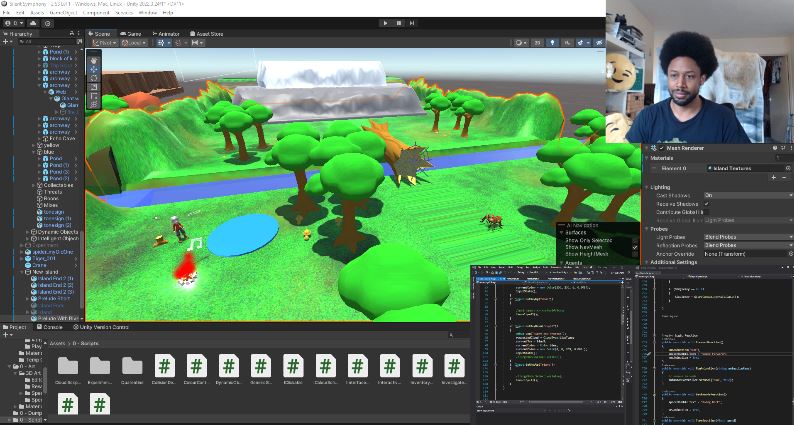Click the Hierarchy add plus button
The width and height of the screenshot is (794, 425).
click(8, 41)
